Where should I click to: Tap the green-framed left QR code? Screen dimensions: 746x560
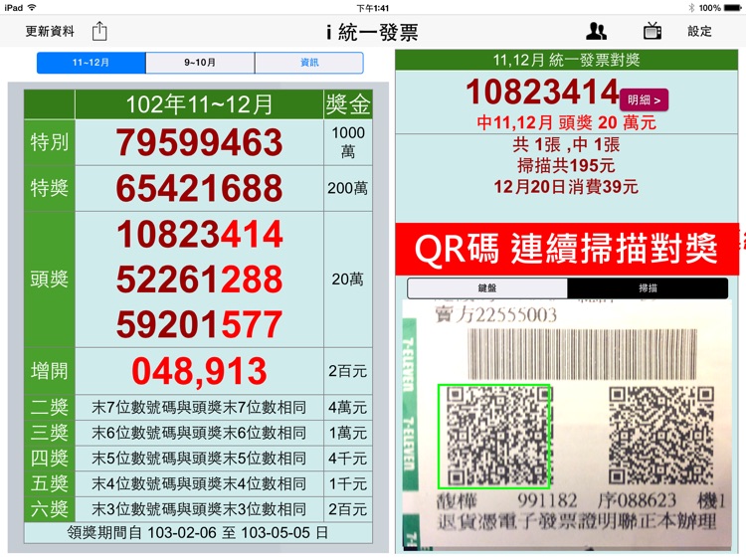coord(494,437)
